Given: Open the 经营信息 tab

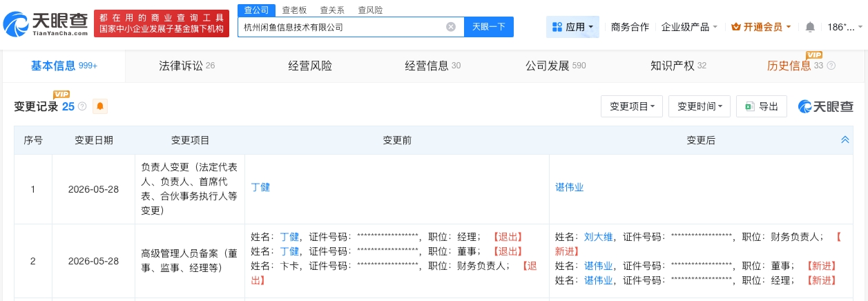Looking at the screenshot, I should pyautogui.click(x=433, y=66).
